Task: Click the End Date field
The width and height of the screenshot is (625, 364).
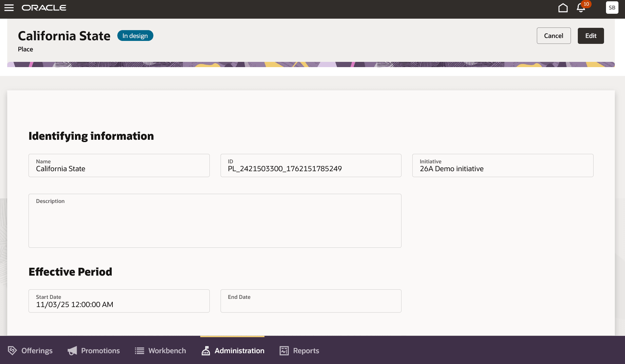Action: pyautogui.click(x=310, y=301)
